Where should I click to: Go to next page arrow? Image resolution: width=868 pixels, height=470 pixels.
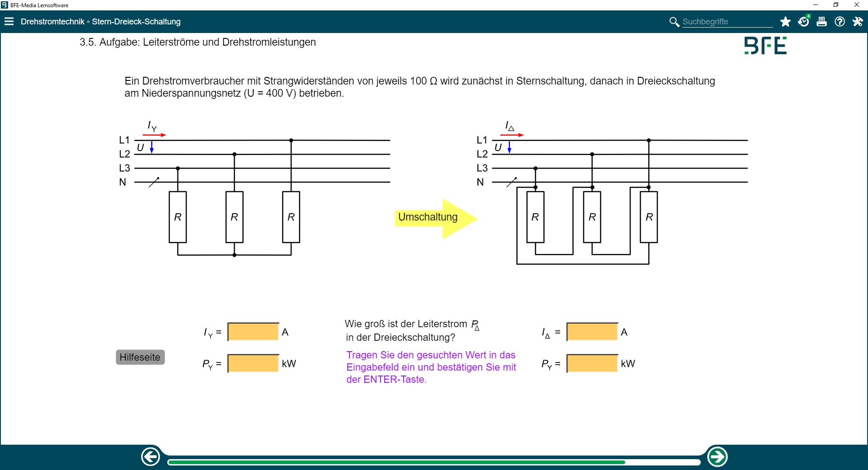pos(717,456)
